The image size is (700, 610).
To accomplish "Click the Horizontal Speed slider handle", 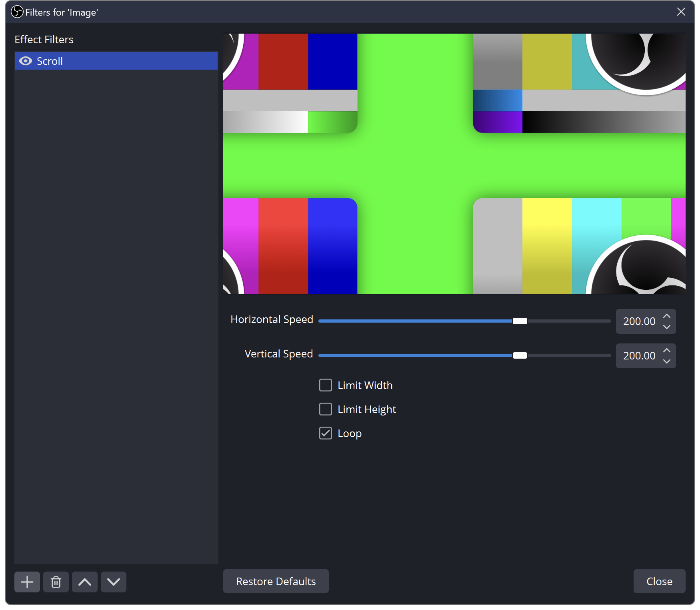I will tap(520, 321).
